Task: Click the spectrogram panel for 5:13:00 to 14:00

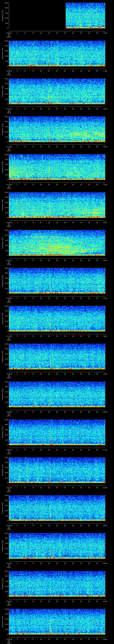Action: tap(57, 167)
